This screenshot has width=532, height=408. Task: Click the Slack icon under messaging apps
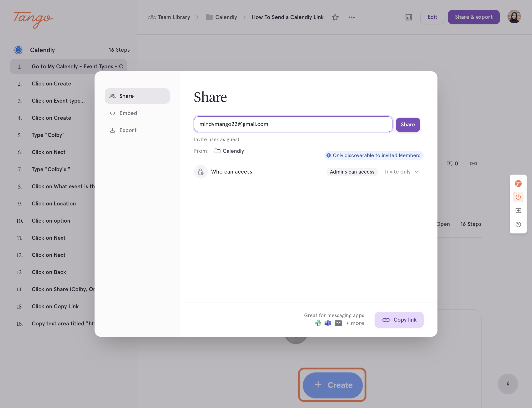[x=318, y=323]
